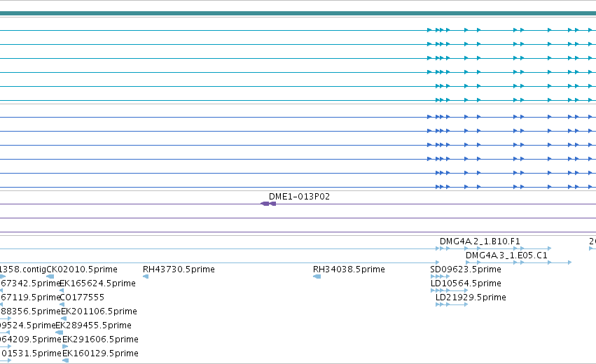Click the LD10564.5prime label
Viewport: 596px width, 364px height.
466,283
